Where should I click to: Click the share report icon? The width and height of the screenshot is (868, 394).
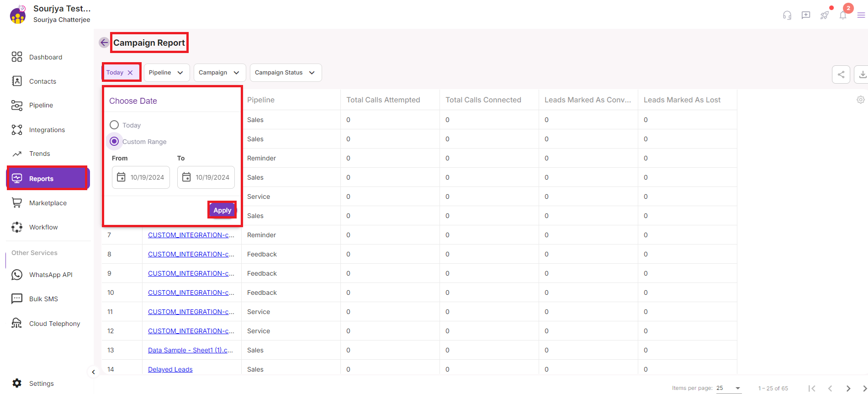[841, 75]
